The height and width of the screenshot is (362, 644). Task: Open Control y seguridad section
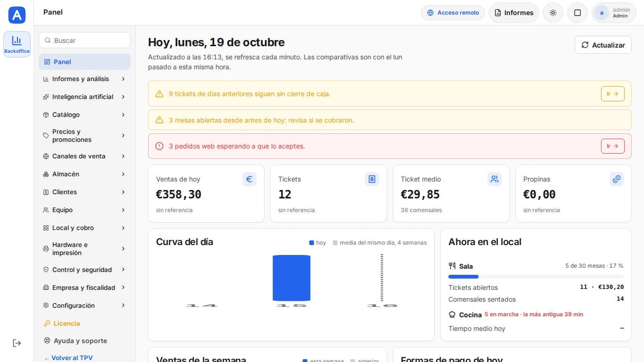84,270
